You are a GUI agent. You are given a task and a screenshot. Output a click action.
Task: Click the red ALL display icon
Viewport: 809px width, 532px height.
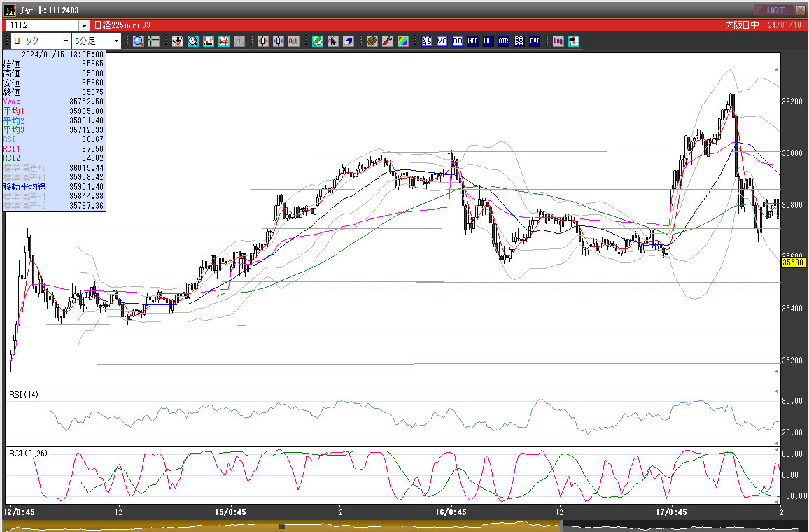293,41
